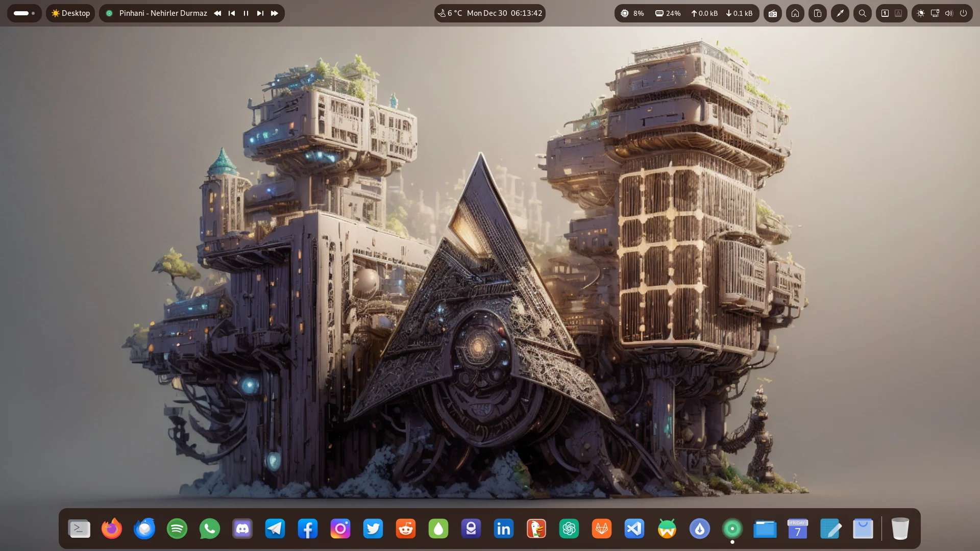Open the Calendar app showing 7
Viewport: 980px width, 551px height.
point(798,529)
